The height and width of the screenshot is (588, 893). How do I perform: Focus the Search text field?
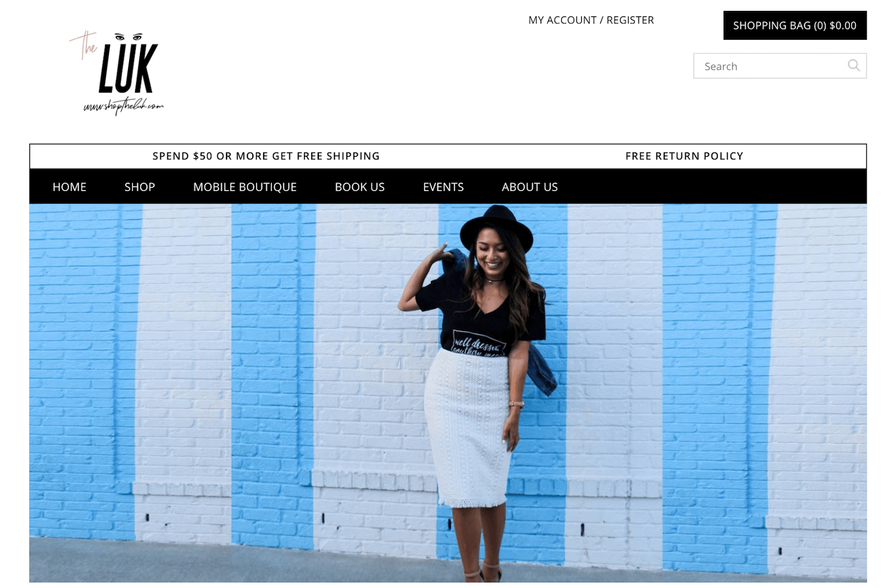[x=780, y=66]
